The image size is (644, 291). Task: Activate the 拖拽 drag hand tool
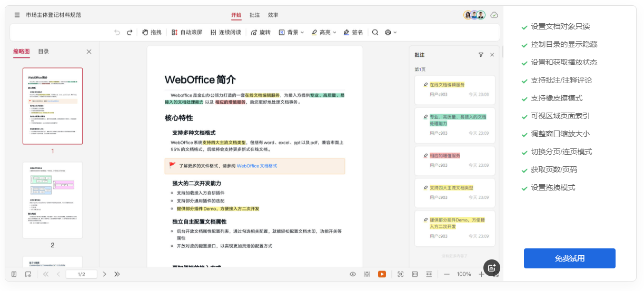[x=152, y=33]
